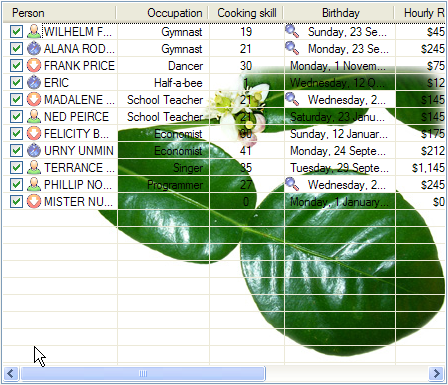The height and width of the screenshot is (385, 448).
Task: Click the person icon beside PHILLIP NO...
Action: [34, 185]
